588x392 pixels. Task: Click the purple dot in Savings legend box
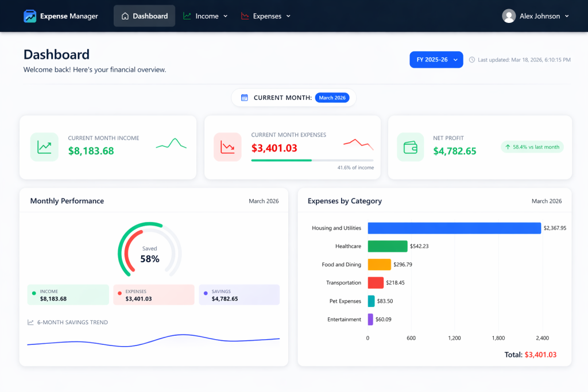click(x=206, y=293)
